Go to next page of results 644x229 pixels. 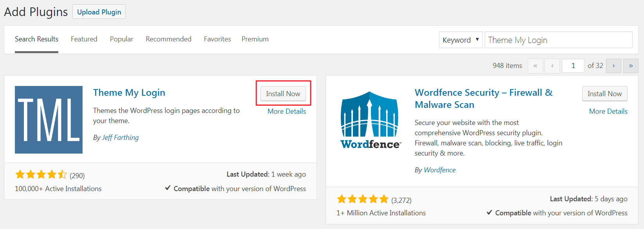point(613,66)
